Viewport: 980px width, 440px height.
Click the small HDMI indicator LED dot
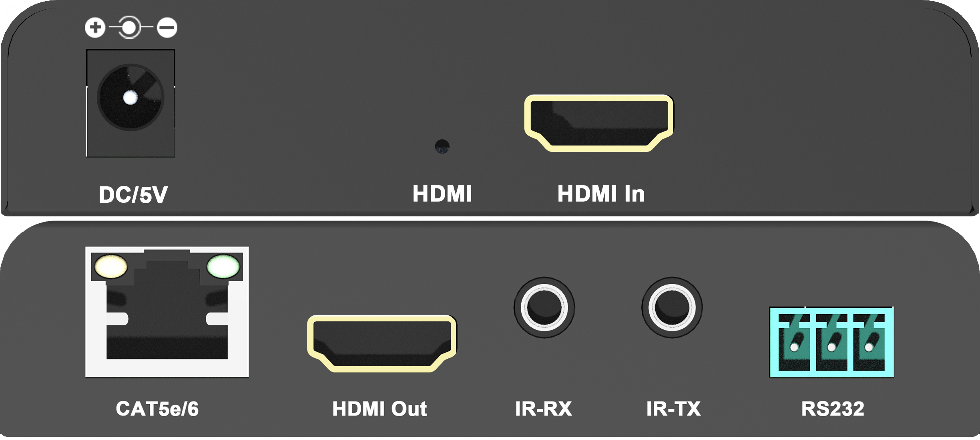pos(442,146)
